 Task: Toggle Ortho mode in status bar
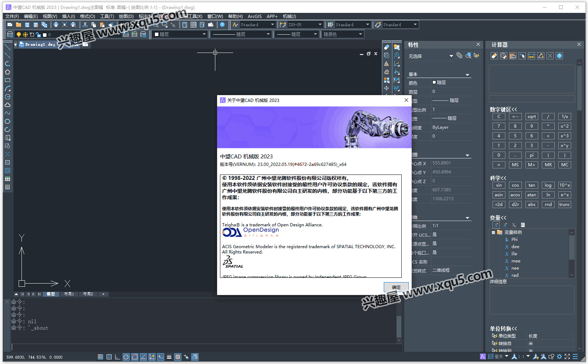pyautogui.click(x=117, y=357)
